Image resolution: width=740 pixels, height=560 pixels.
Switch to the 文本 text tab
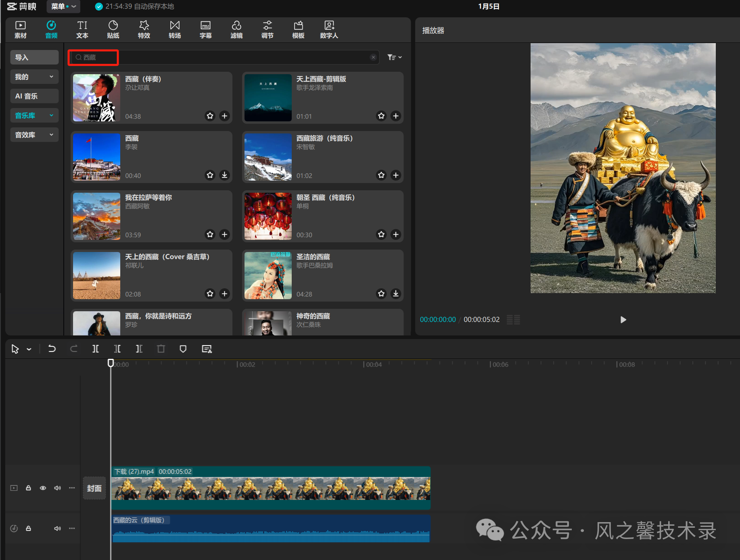click(82, 30)
